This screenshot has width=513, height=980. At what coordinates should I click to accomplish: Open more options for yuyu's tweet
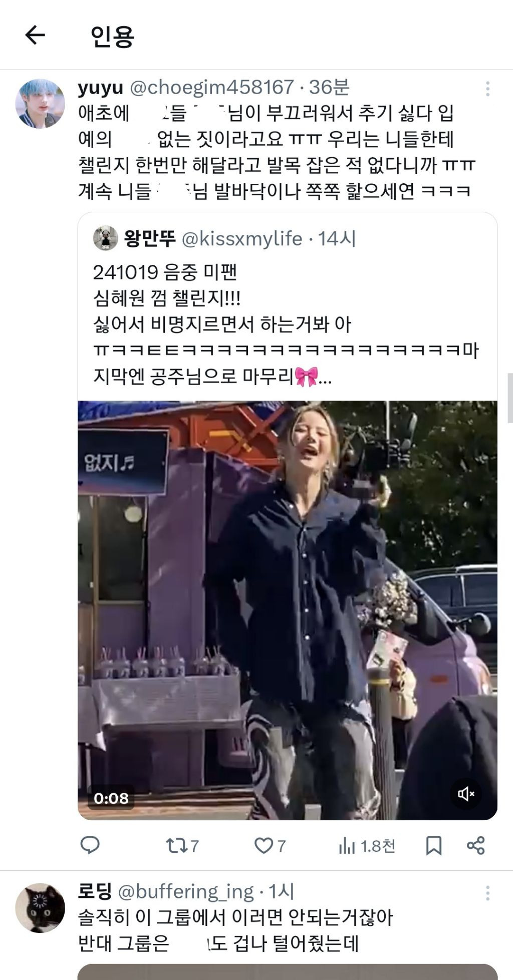point(487,89)
